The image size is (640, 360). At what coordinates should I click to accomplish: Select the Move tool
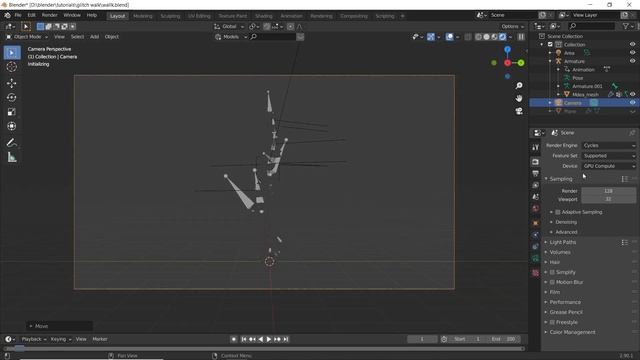[11, 83]
